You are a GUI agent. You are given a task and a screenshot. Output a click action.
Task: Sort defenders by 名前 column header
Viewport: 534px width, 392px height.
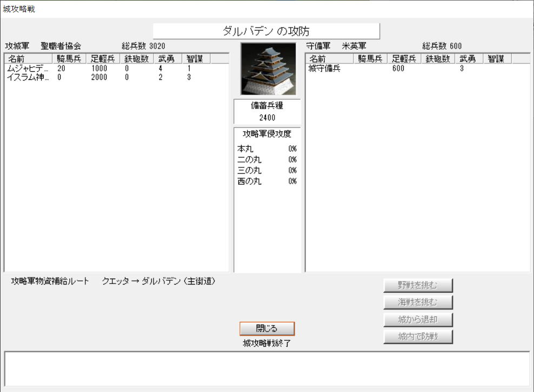click(330, 59)
